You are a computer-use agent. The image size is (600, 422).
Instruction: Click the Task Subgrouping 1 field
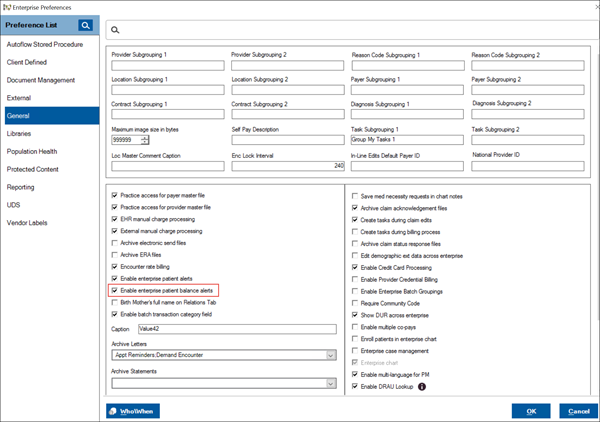407,140
